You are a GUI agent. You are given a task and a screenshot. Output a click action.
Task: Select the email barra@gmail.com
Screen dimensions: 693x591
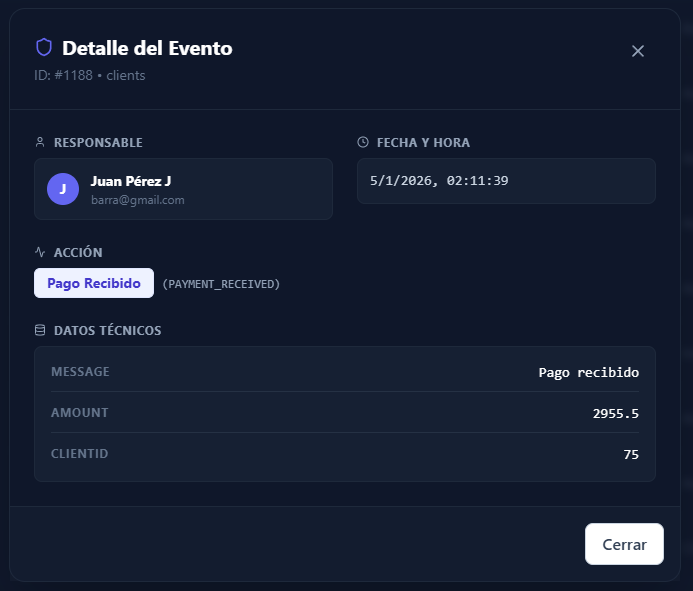(x=137, y=200)
